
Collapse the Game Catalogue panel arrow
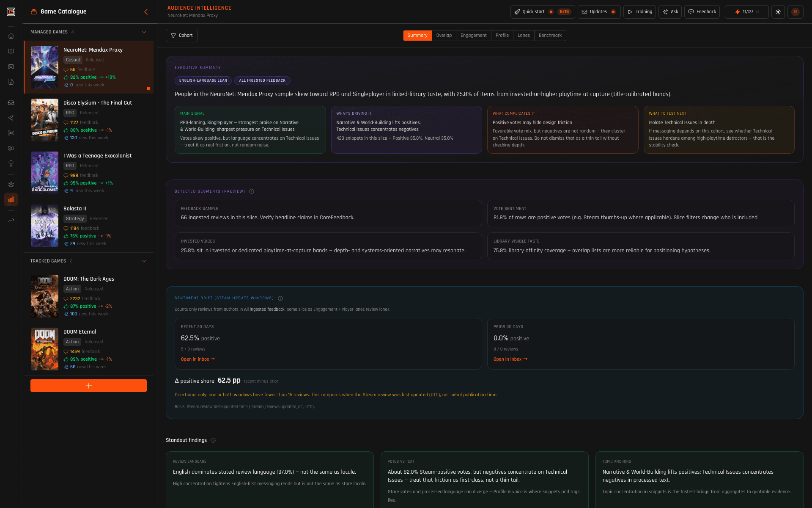coord(146,12)
